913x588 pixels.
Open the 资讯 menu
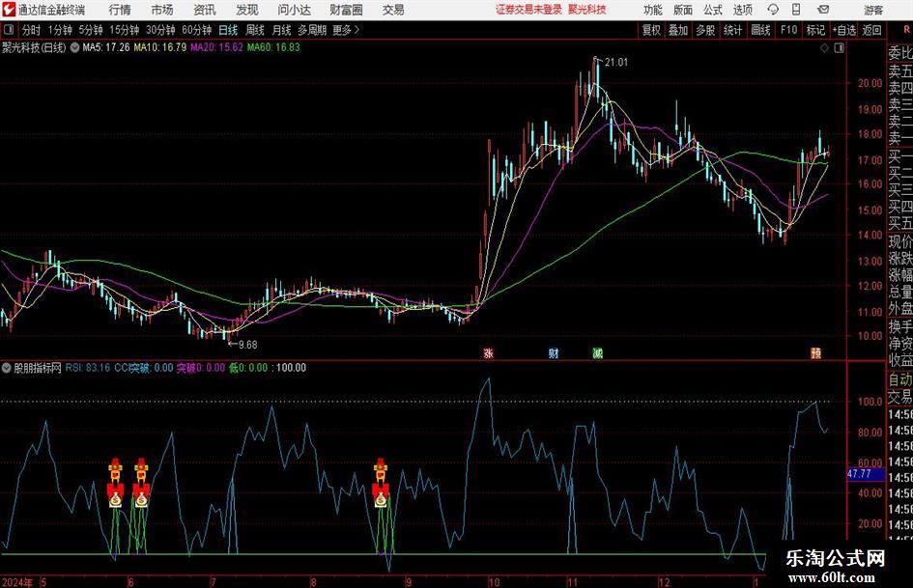tap(205, 10)
